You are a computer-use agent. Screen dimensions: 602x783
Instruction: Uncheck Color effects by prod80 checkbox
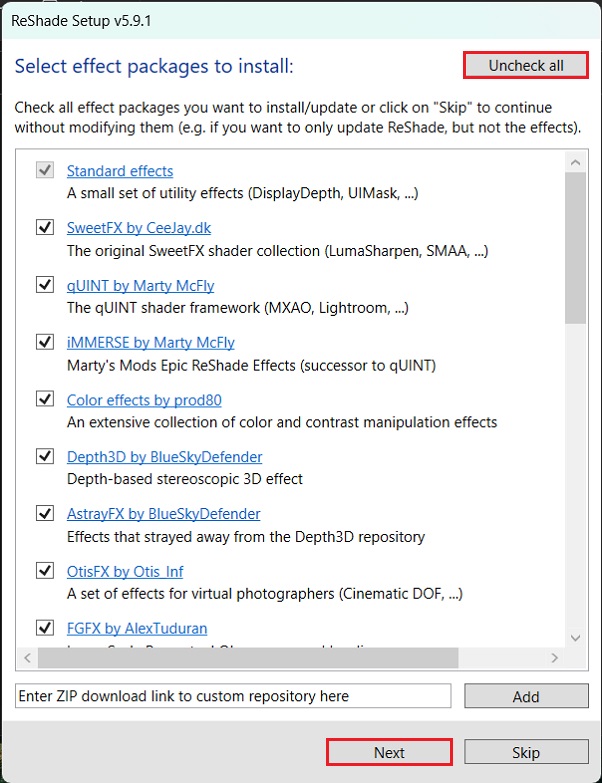pyautogui.click(x=45, y=399)
